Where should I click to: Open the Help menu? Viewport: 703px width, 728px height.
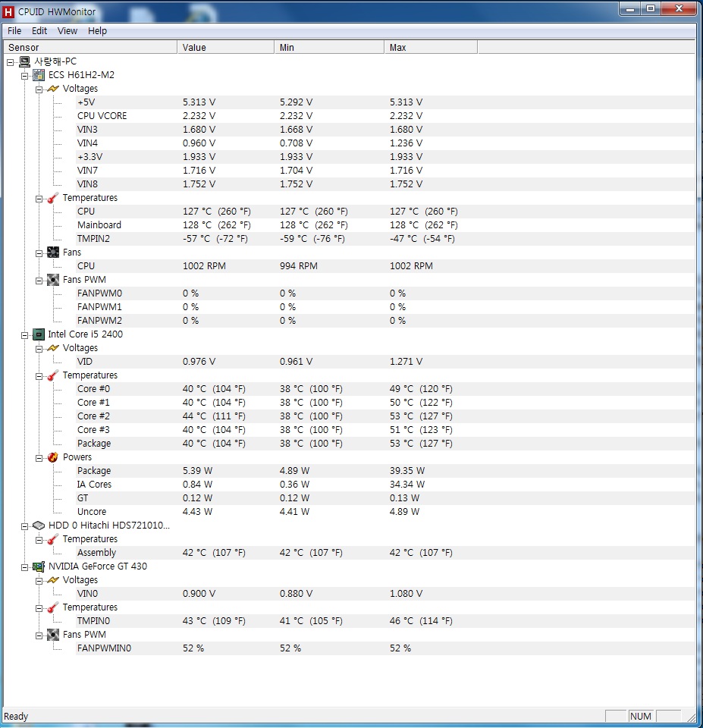point(98,30)
